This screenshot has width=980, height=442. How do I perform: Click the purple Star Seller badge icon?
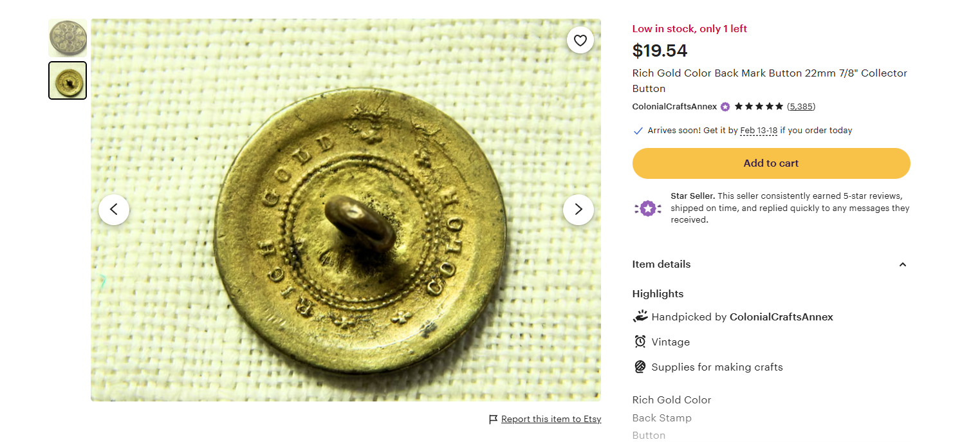coord(647,208)
